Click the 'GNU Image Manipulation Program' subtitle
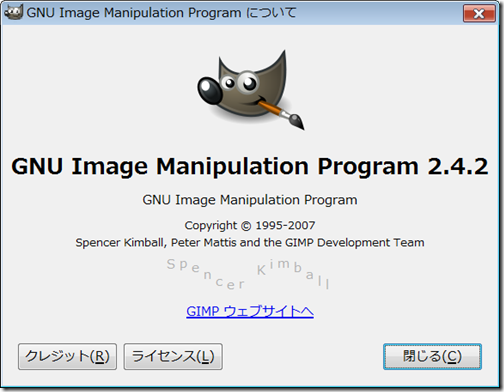The image size is (504, 392). [x=250, y=200]
